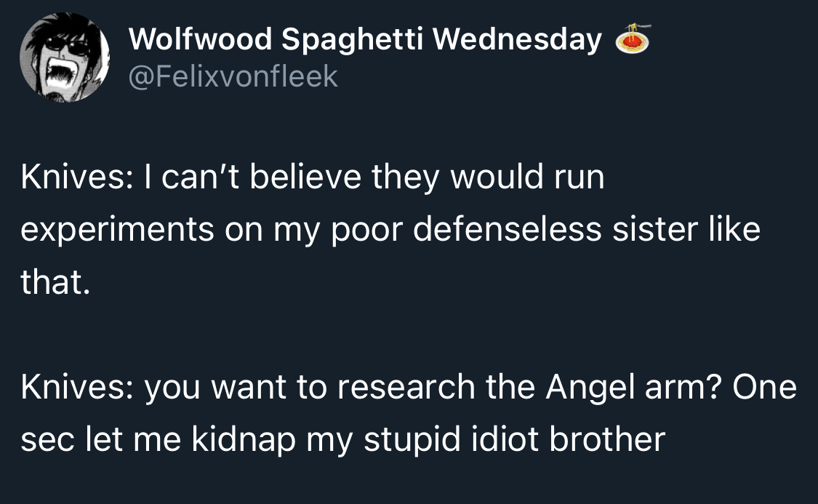818x504 pixels.
Task: Click the word "that." ending the first paragraph
Action: click(55, 282)
